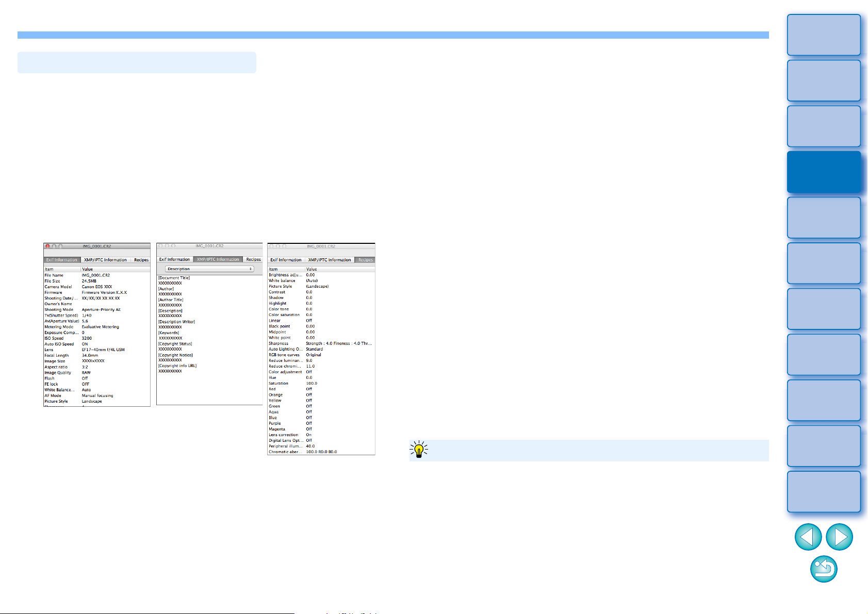Select the Color saturation row
868x614 pixels.
[x=321, y=314]
